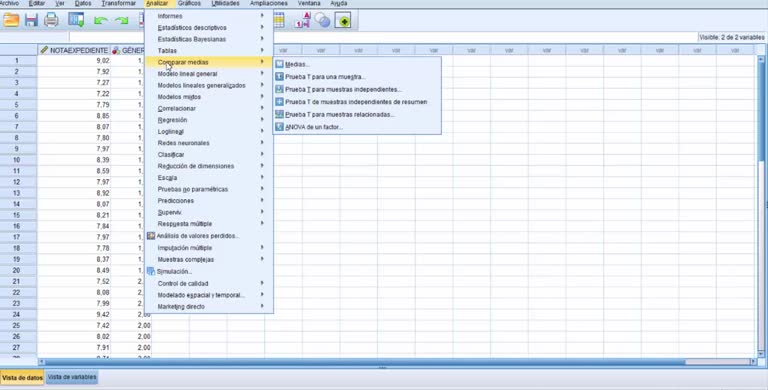Open the Ventana menu

pos(309,3)
